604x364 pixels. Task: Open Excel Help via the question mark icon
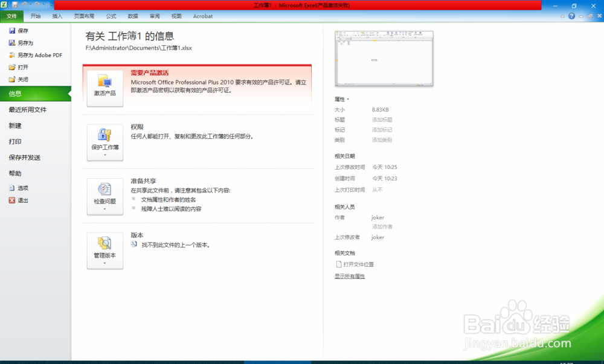[571, 16]
